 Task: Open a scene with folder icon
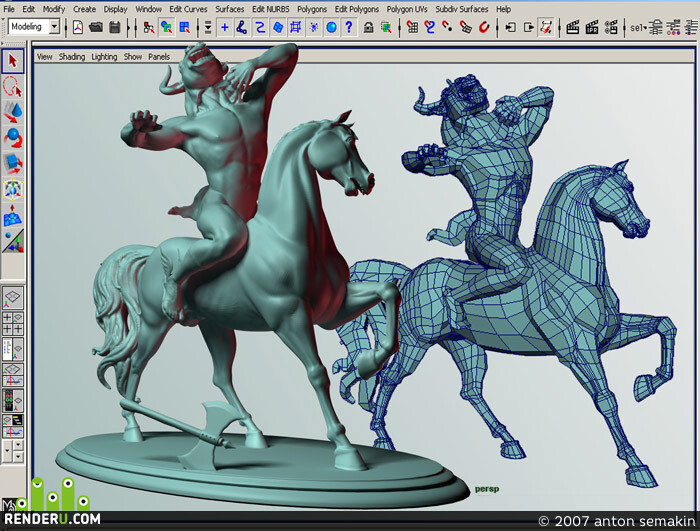96,28
